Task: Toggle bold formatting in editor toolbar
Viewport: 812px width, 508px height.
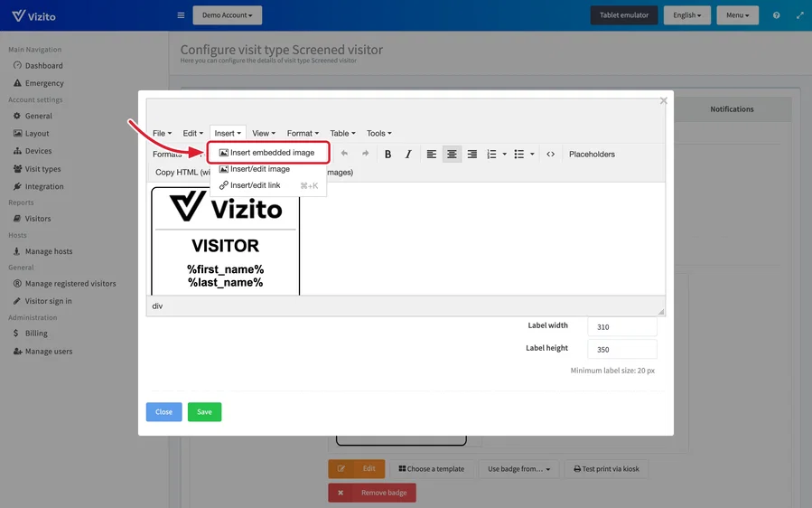Action: [387, 154]
